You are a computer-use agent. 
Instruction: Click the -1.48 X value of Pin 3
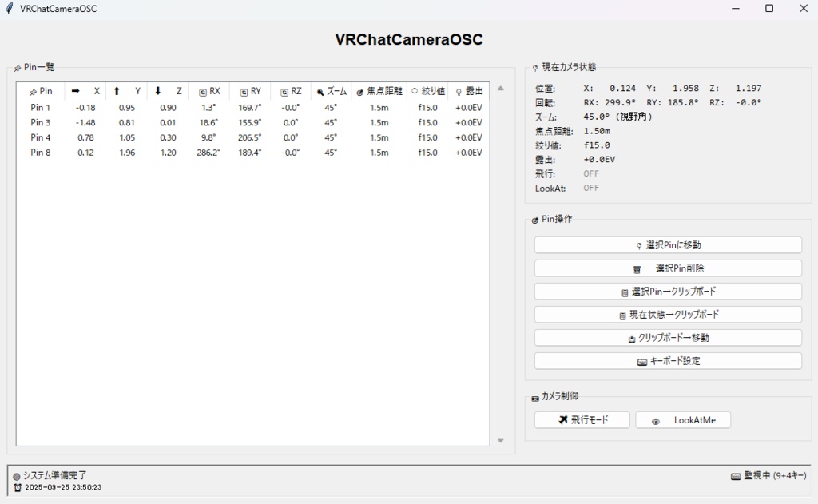coord(85,123)
